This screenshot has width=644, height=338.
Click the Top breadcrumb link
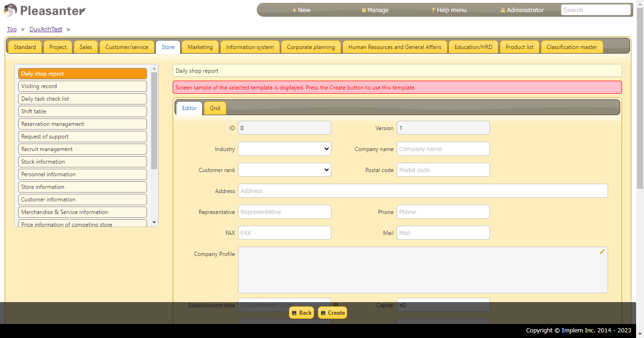[x=12, y=29]
